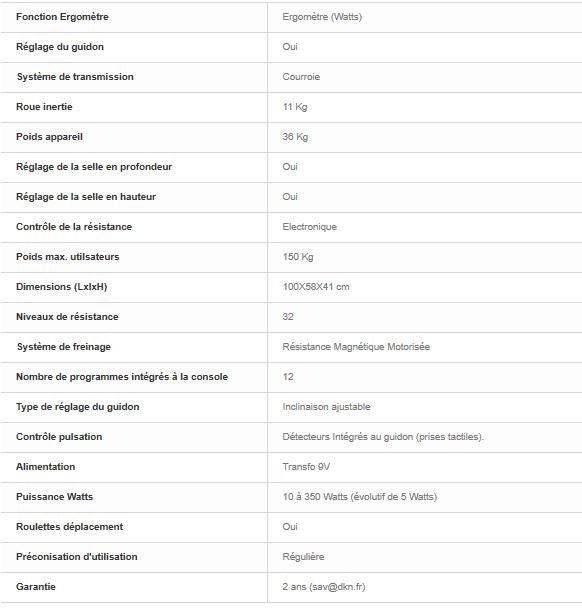The image size is (582, 615).
Task: Select the 11 Kg value
Action: pos(295,107)
